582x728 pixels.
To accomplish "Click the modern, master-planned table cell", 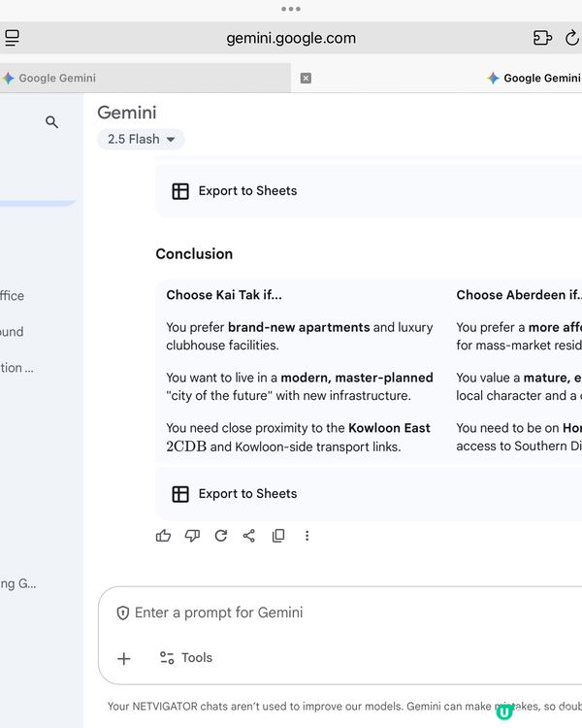I will click(x=300, y=386).
